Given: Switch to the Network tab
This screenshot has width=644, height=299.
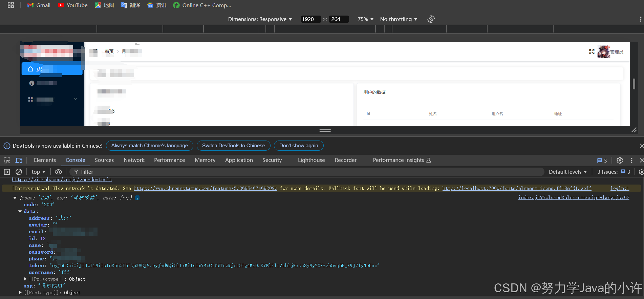Looking at the screenshot, I should click(134, 160).
